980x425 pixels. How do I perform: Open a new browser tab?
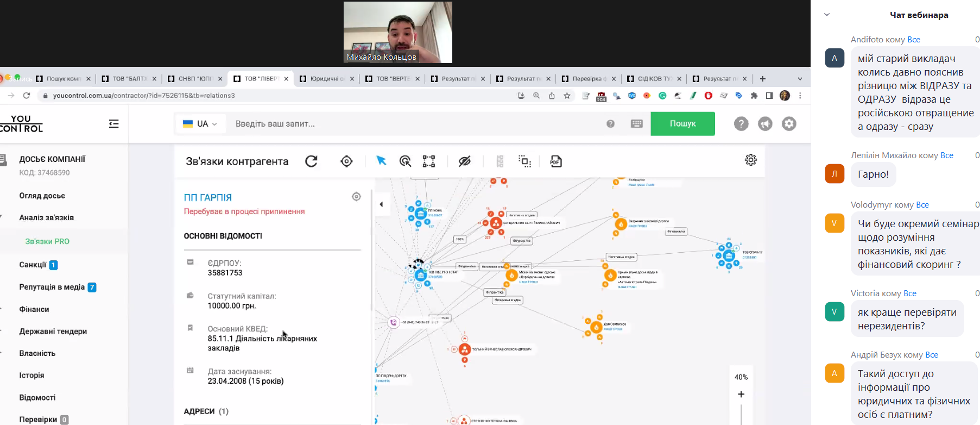point(762,79)
